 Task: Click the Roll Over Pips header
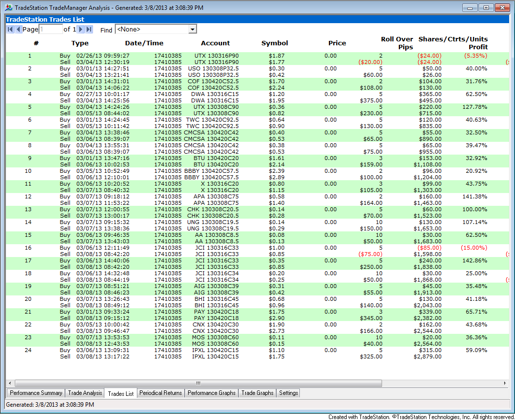pos(397,43)
